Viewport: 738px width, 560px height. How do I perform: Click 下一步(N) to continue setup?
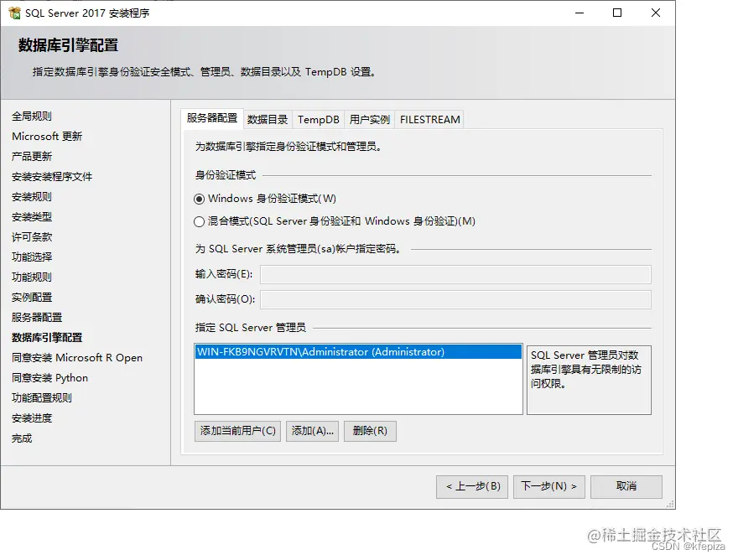coord(548,486)
